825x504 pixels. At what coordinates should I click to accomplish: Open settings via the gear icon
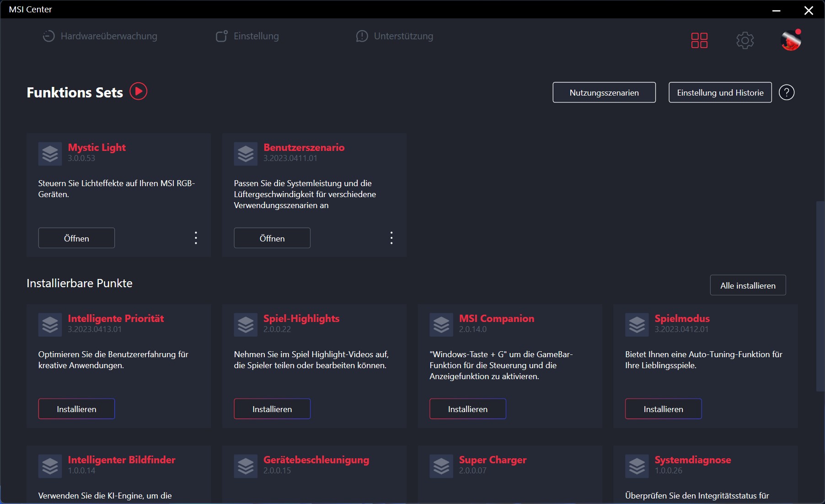coord(745,40)
